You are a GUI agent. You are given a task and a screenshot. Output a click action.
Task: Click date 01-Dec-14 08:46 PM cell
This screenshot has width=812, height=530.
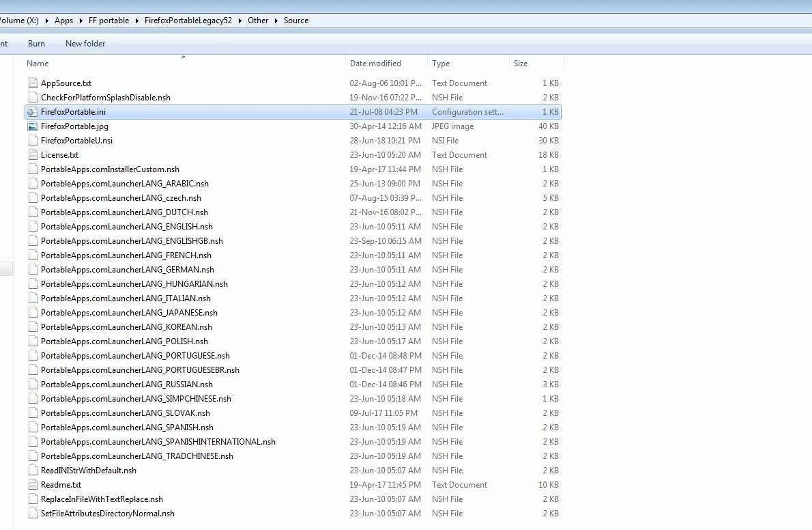click(385, 385)
